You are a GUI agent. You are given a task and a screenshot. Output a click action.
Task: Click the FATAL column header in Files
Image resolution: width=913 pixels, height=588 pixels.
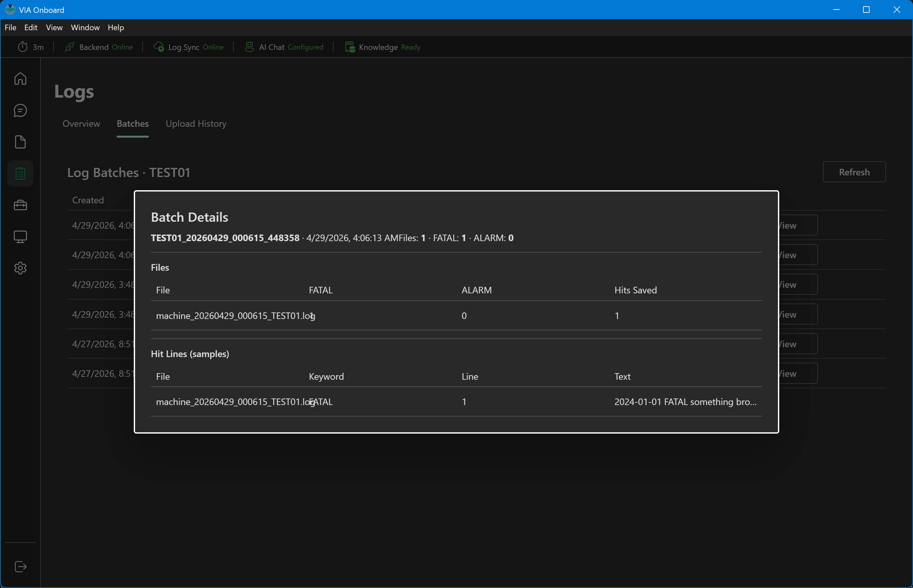click(x=320, y=290)
